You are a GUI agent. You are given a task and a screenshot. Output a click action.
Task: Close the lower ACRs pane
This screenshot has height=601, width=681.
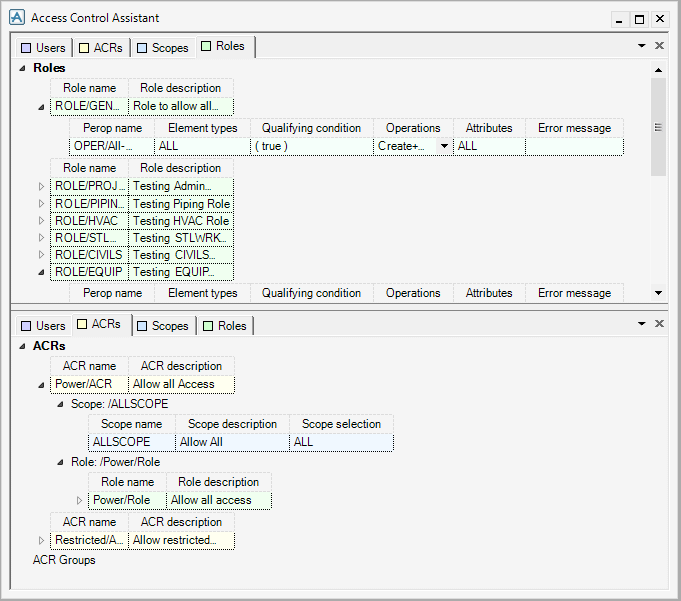659,324
